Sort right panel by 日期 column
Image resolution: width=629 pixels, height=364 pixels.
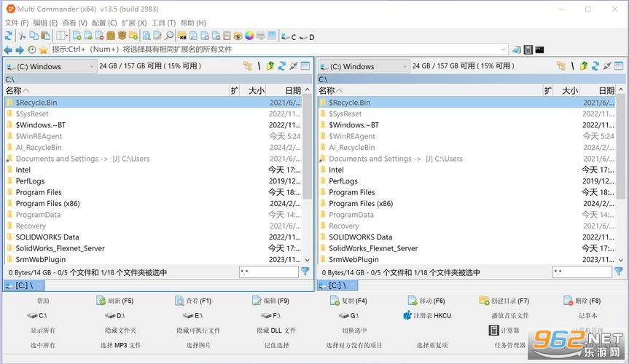pyautogui.click(x=599, y=90)
